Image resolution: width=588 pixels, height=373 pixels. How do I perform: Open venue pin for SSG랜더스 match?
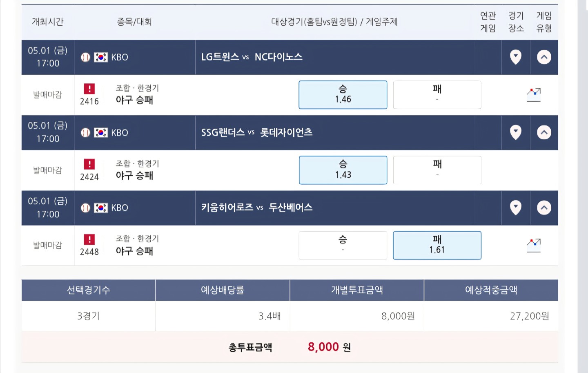point(516,132)
